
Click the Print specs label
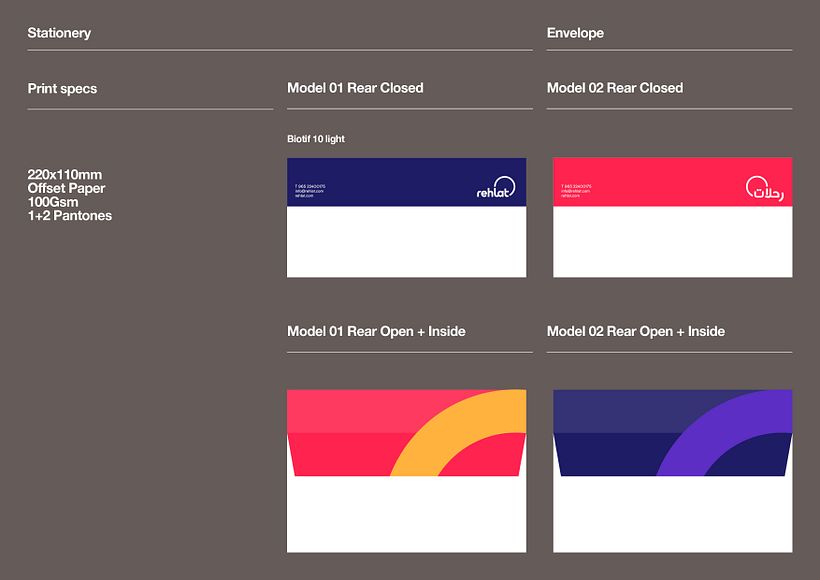(62, 88)
